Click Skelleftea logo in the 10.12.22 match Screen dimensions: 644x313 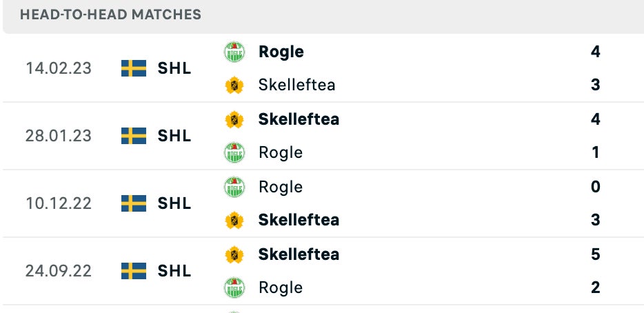tap(234, 220)
